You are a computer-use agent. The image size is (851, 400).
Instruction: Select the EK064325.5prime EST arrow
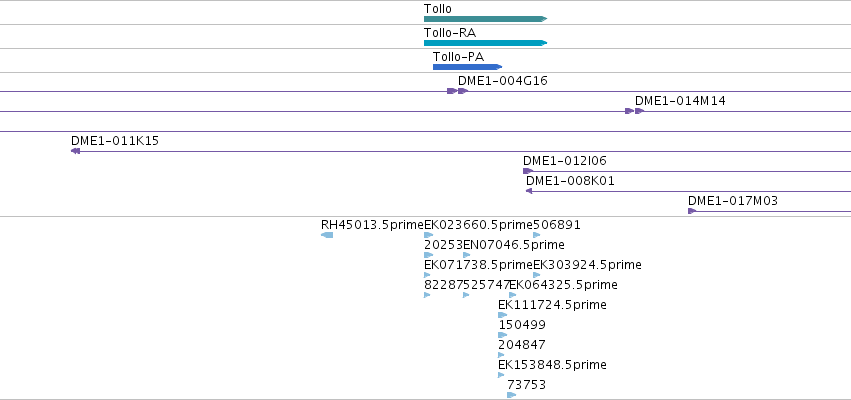point(512,295)
